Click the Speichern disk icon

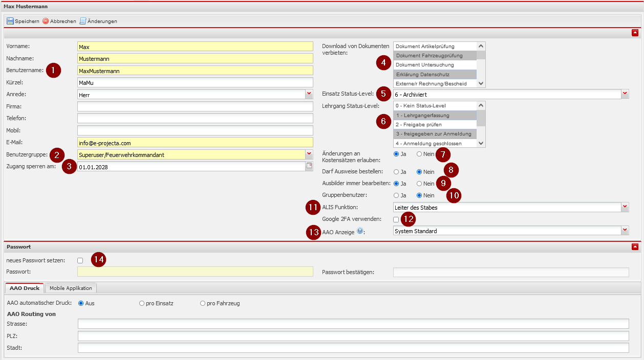[x=10, y=21]
